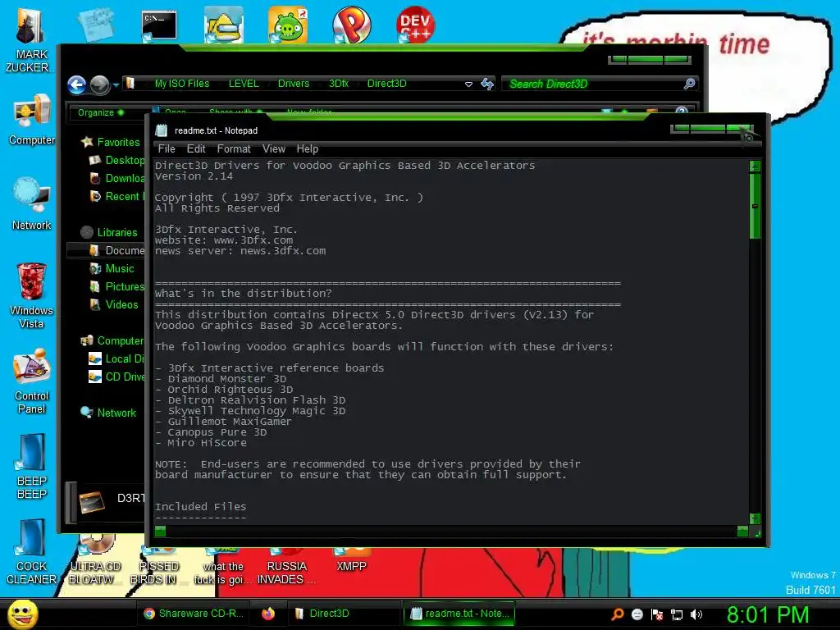
Task: Open Network desktop icon
Action: tap(32, 204)
